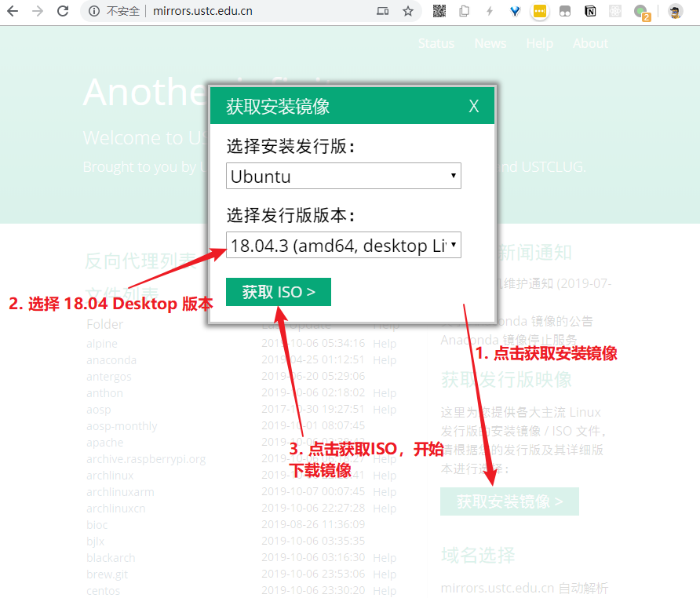
Task: Open extension with orange badge 2
Action: [642, 12]
